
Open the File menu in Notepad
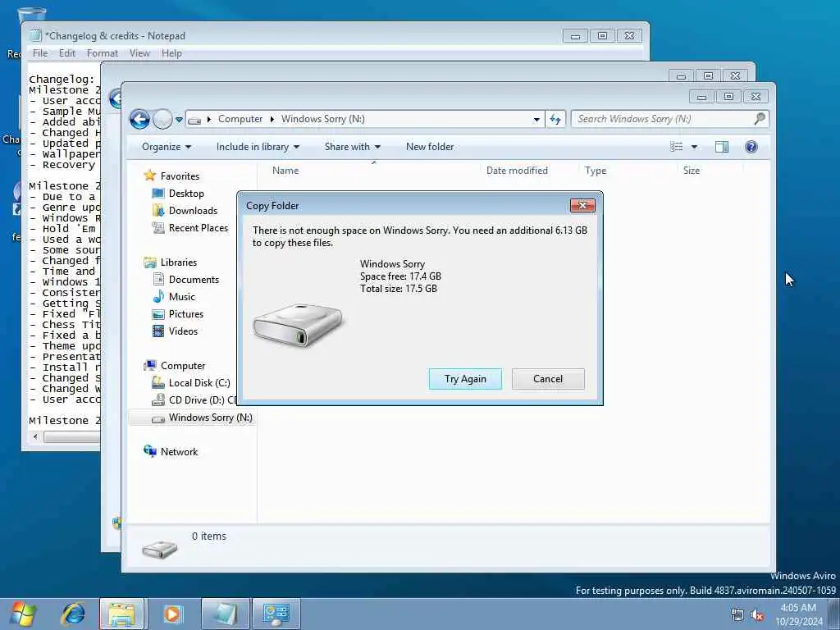[40, 53]
